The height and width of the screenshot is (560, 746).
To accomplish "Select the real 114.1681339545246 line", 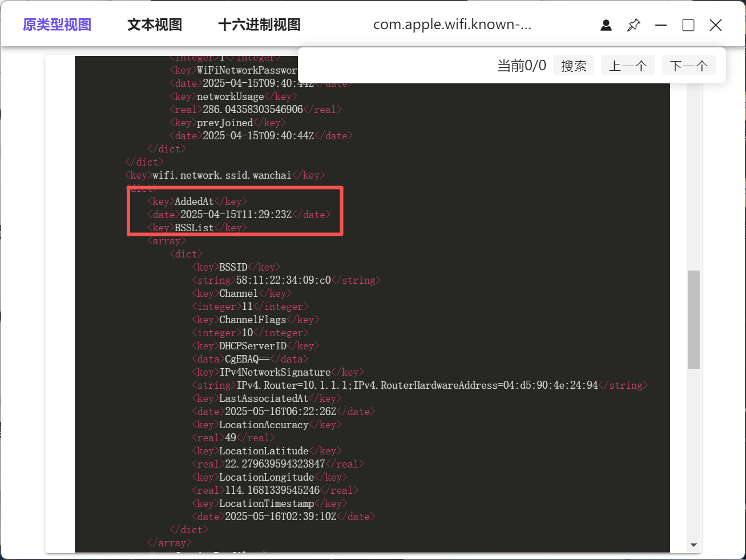I will pyautogui.click(x=275, y=490).
